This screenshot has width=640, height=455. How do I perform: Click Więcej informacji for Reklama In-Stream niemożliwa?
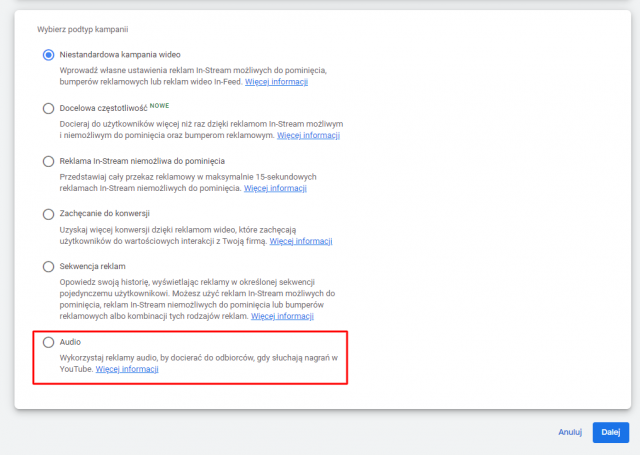(276, 187)
